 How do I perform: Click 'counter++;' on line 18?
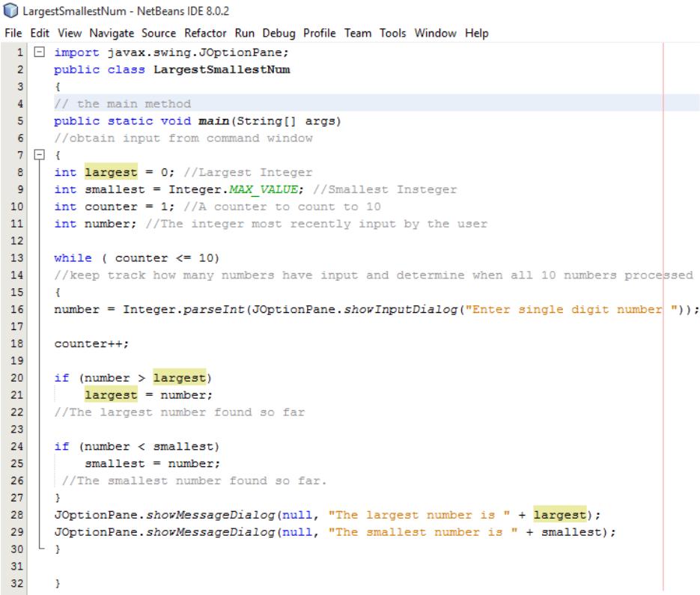[91, 344]
